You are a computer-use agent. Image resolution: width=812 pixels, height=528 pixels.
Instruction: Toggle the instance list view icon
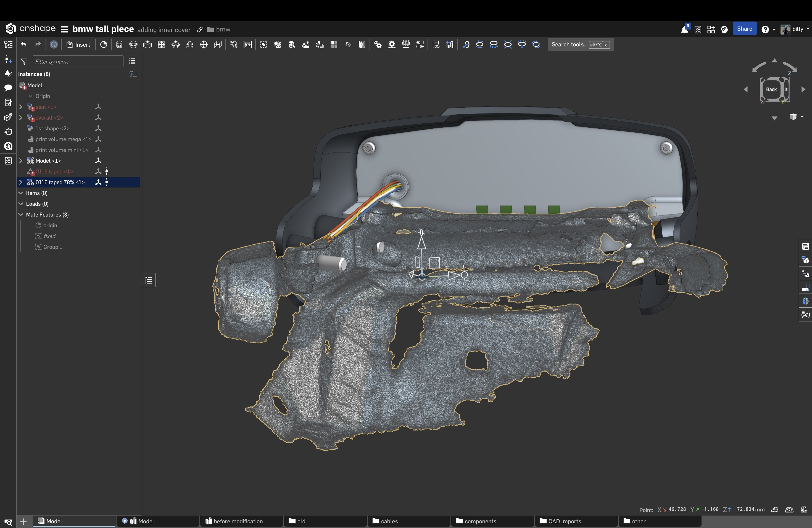[132, 61]
